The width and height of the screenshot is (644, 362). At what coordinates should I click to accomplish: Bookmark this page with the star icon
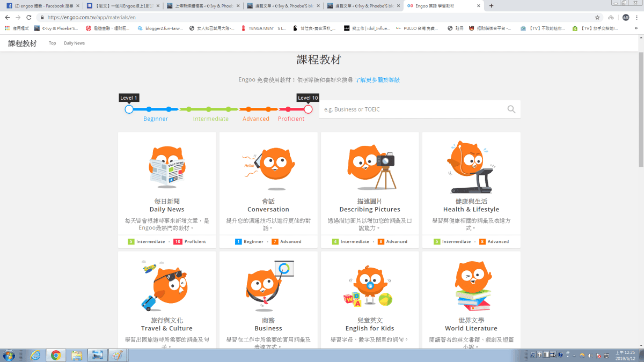pyautogui.click(x=597, y=17)
